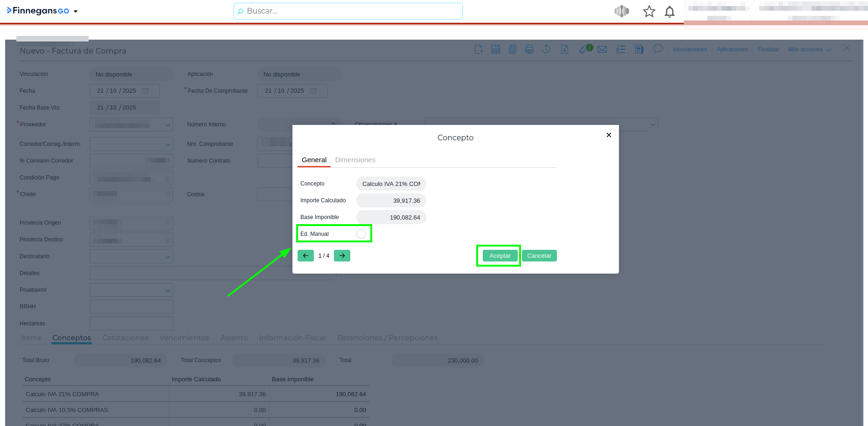This screenshot has width=868, height=426.
Task: Click the comments speech bubble icon
Action: pos(658,49)
